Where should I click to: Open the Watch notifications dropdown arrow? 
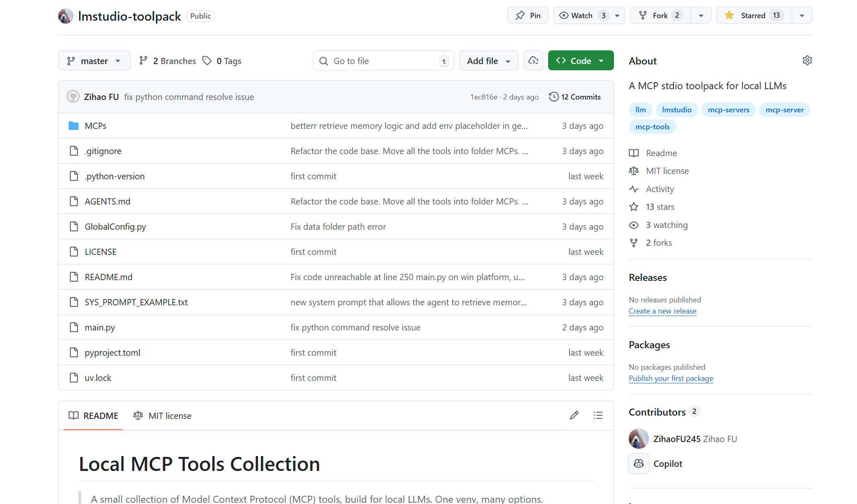pos(617,15)
